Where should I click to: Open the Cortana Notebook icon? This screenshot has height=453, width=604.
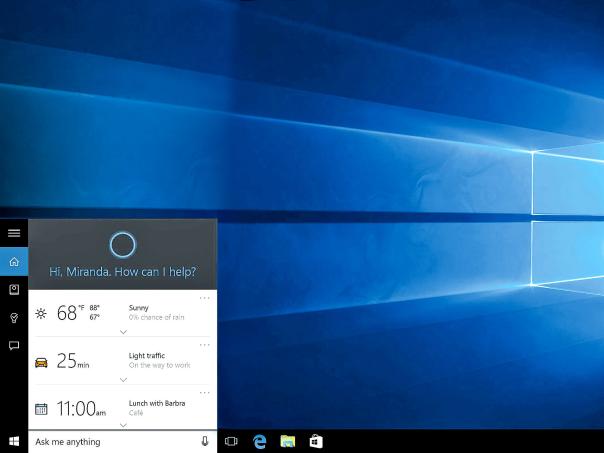click(14, 290)
